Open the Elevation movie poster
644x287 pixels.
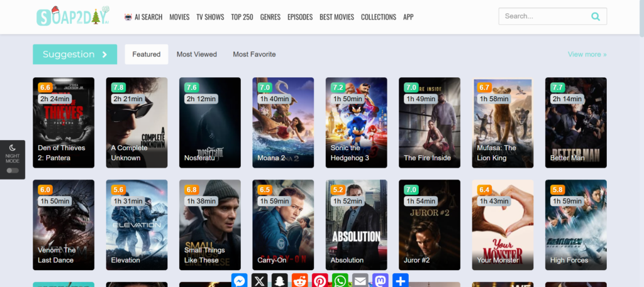point(136,225)
